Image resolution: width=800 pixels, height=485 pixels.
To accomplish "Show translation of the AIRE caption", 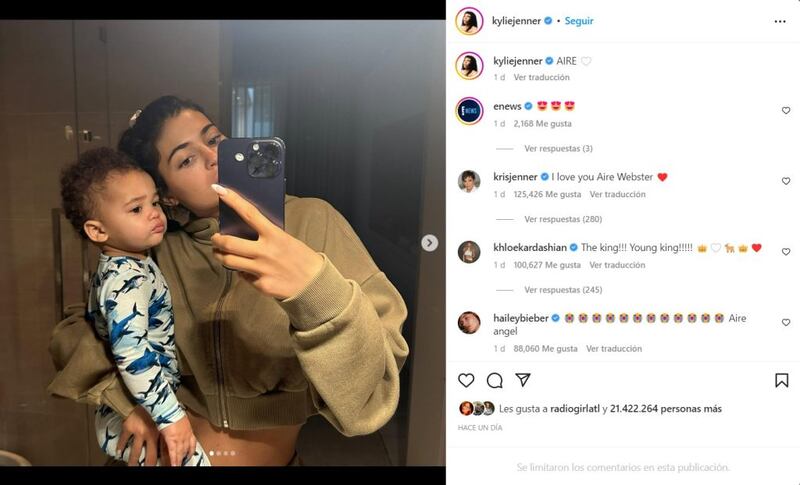I will (x=541, y=77).
